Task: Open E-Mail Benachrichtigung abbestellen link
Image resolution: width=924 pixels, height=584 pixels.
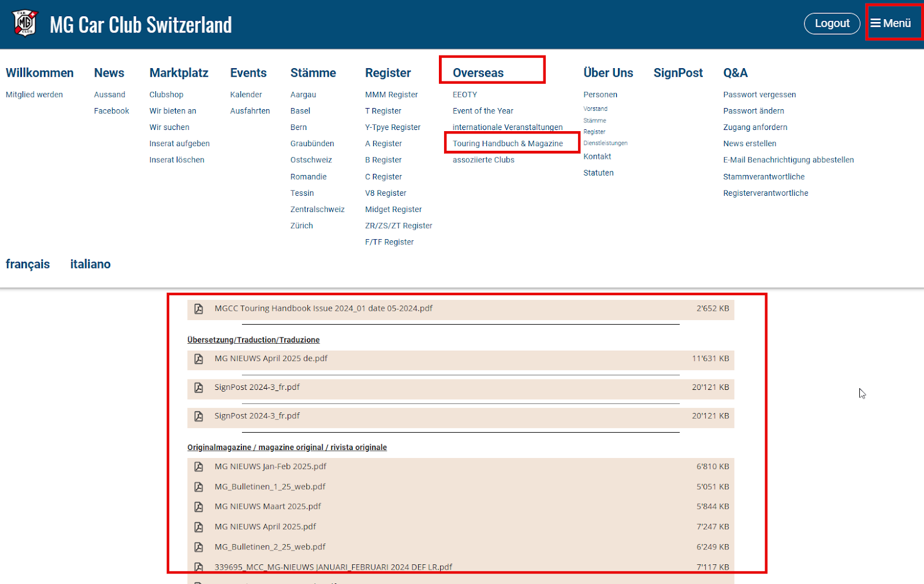Action: click(788, 160)
